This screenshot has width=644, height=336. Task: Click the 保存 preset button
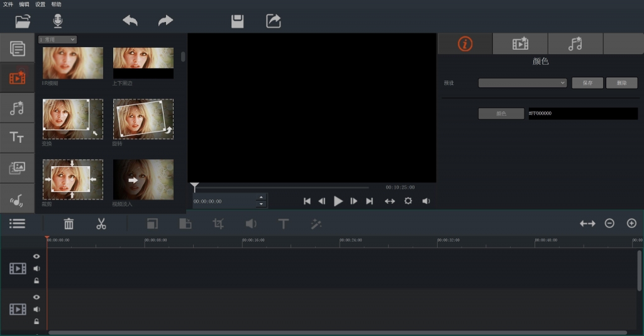pyautogui.click(x=587, y=82)
